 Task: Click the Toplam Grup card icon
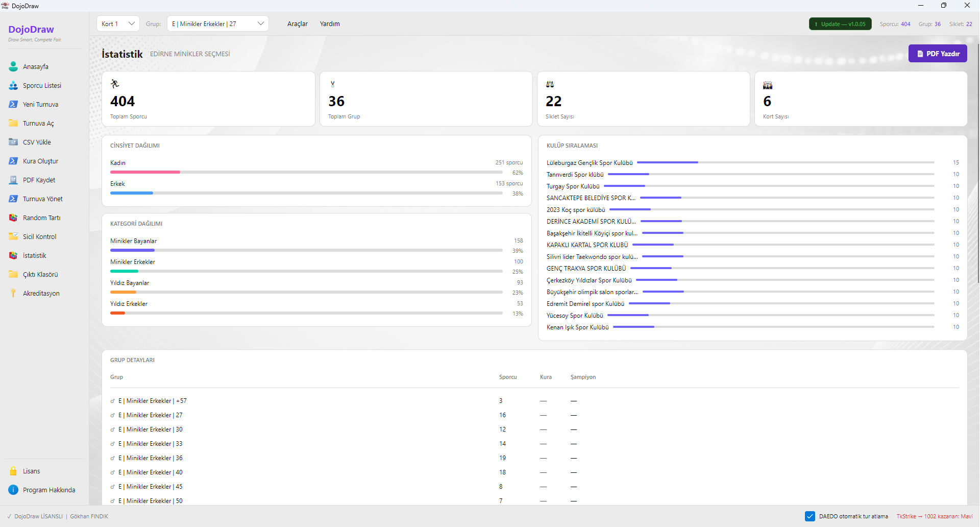pos(332,84)
